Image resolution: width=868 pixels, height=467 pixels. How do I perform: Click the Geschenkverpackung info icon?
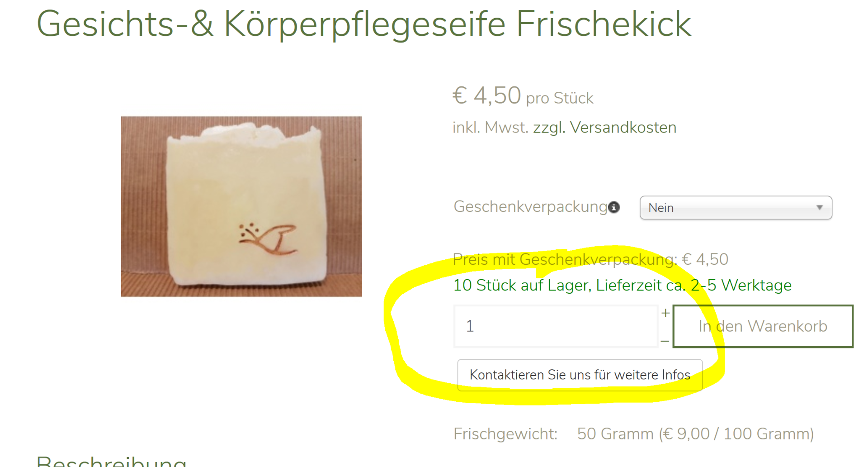(x=613, y=207)
